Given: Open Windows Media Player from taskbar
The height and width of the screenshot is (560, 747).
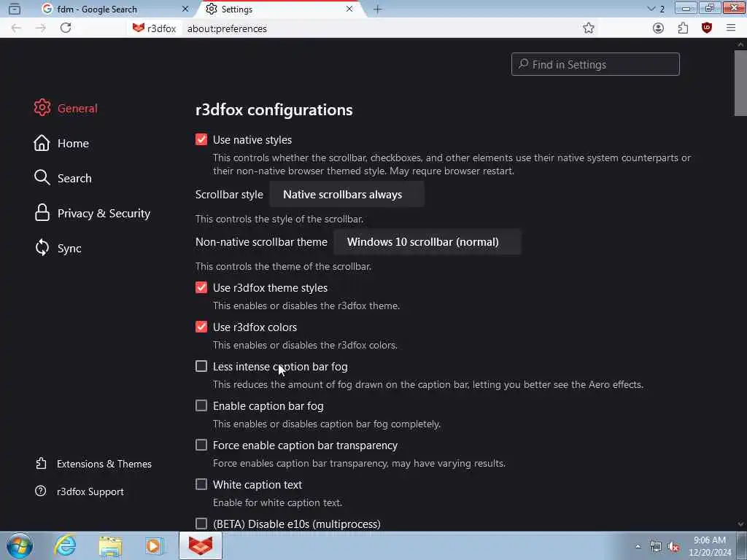Looking at the screenshot, I should pos(155,545).
